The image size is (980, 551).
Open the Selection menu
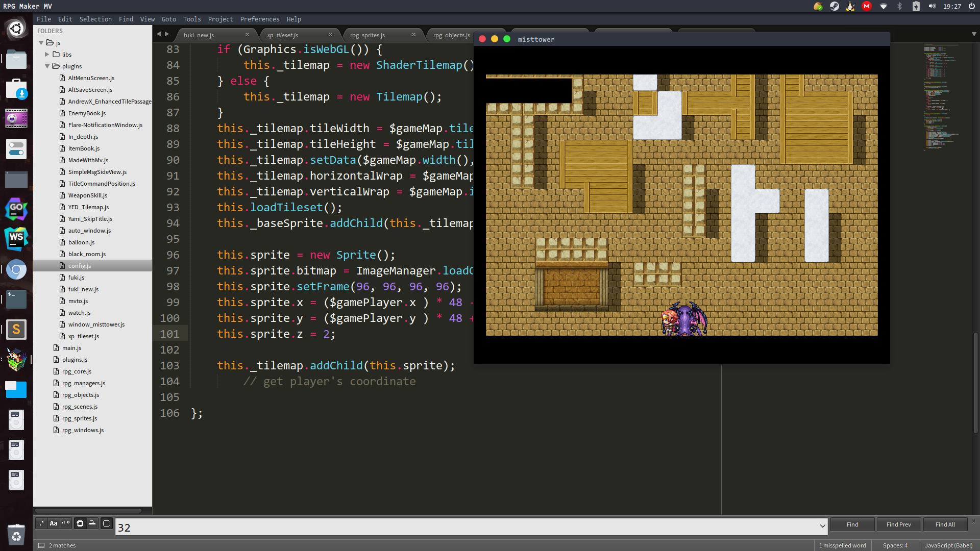95,19
